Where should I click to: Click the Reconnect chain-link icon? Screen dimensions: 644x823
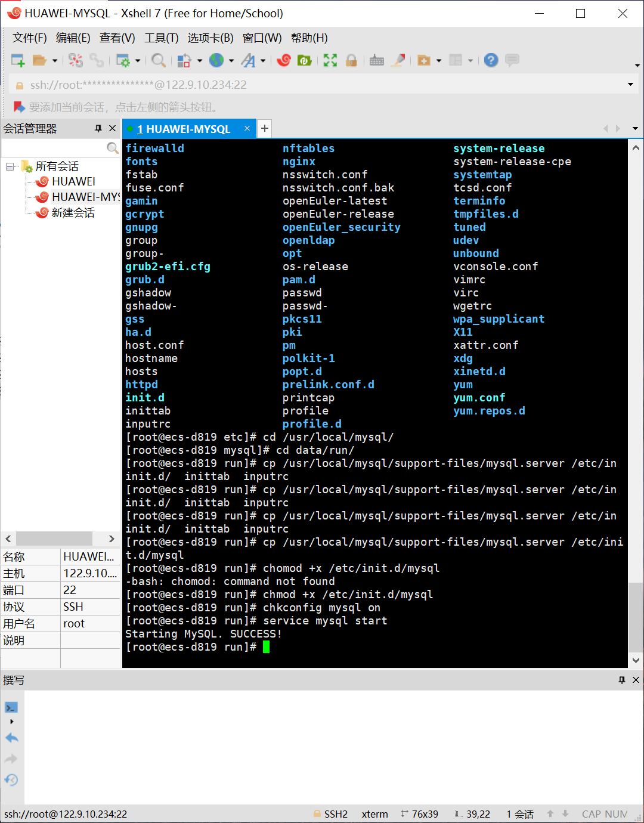click(97, 60)
